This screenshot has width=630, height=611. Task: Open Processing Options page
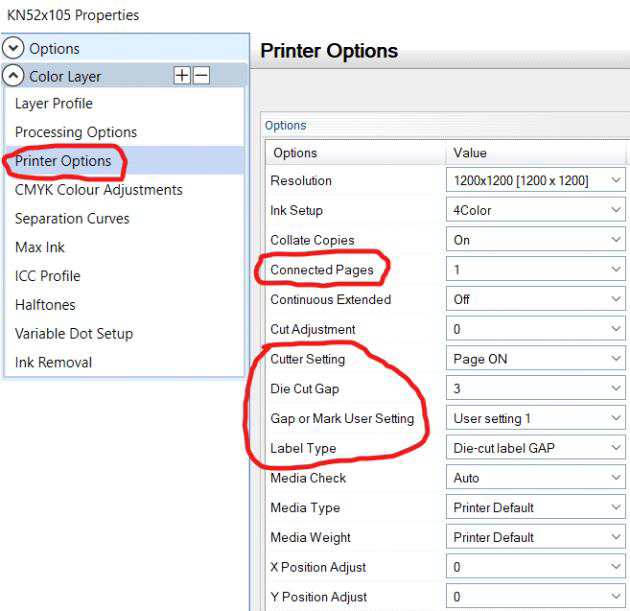pyautogui.click(x=76, y=132)
